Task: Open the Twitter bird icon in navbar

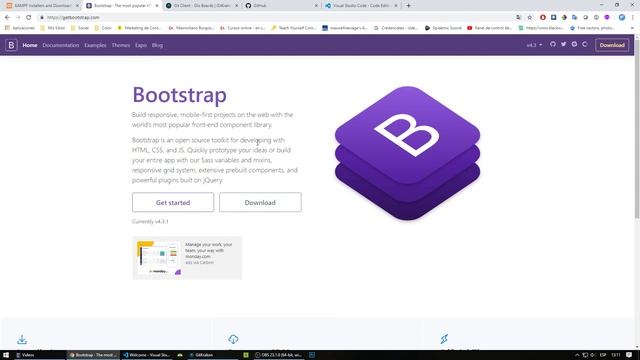Action: pos(563,44)
